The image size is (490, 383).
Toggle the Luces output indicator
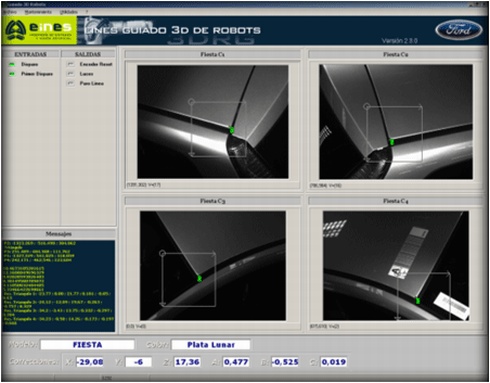(x=70, y=74)
